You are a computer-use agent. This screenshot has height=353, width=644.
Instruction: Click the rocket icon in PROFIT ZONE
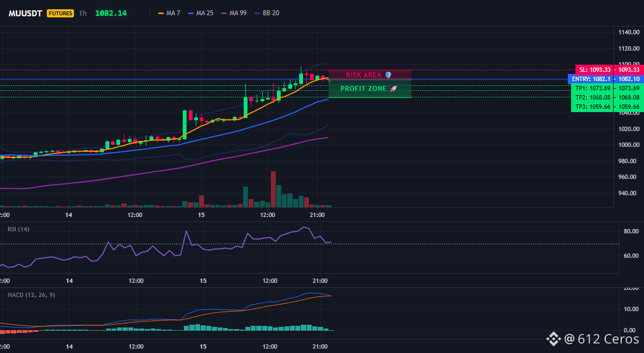click(x=393, y=88)
